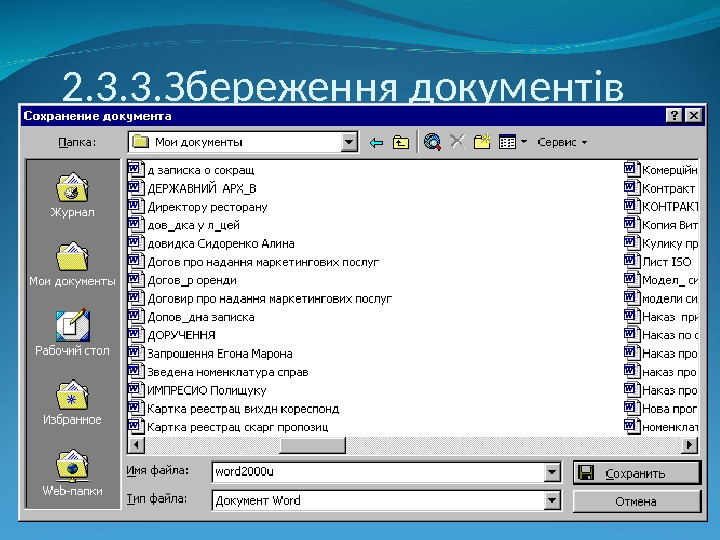Click the scroll right arrow of file list
Screen dimensions: 720x540
[x=689, y=445]
